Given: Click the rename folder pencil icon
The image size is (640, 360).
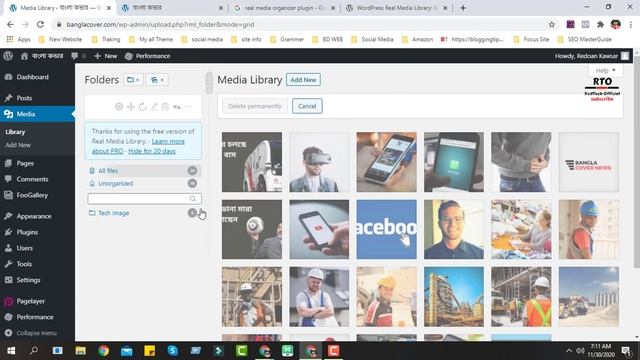Looking at the screenshot, I should pyautogui.click(x=154, y=107).
